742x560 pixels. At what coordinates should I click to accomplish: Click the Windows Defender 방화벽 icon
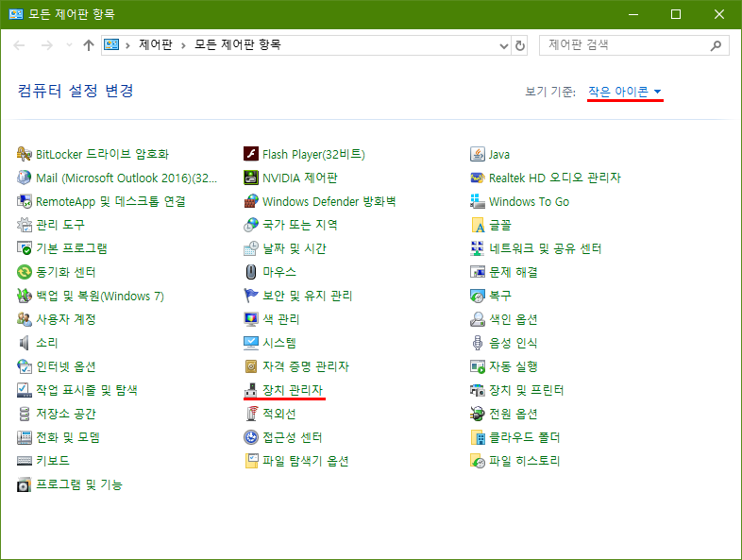point(251,201)
